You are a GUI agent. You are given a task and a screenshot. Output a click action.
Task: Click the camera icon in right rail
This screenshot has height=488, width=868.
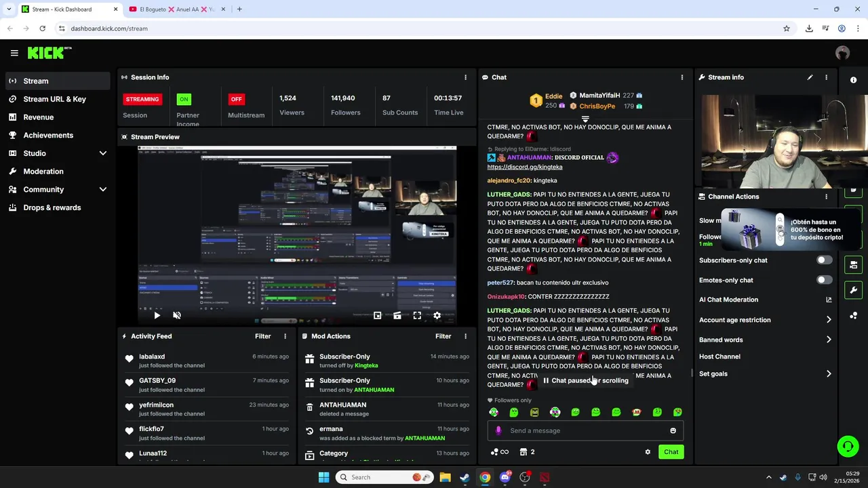(853, 264)
